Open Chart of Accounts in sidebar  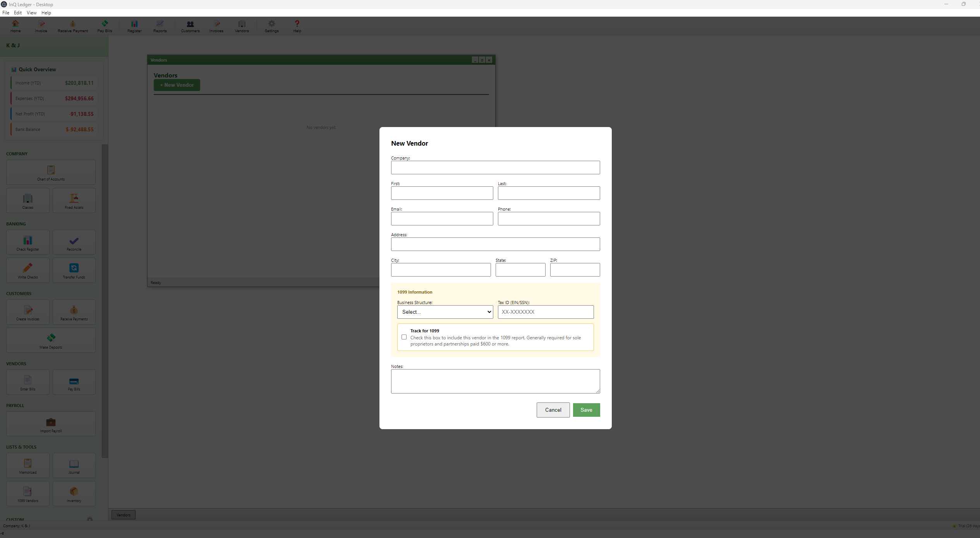(51, 172)
